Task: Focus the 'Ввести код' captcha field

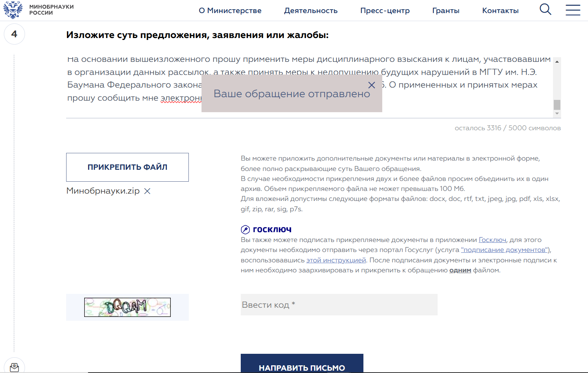Action: click(339, 305)
